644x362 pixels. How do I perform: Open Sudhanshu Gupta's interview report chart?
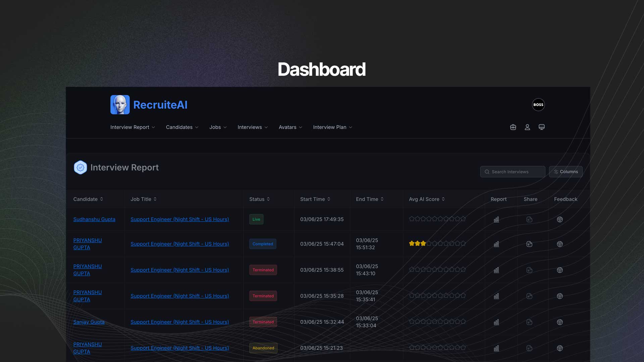tap(496, 219)
